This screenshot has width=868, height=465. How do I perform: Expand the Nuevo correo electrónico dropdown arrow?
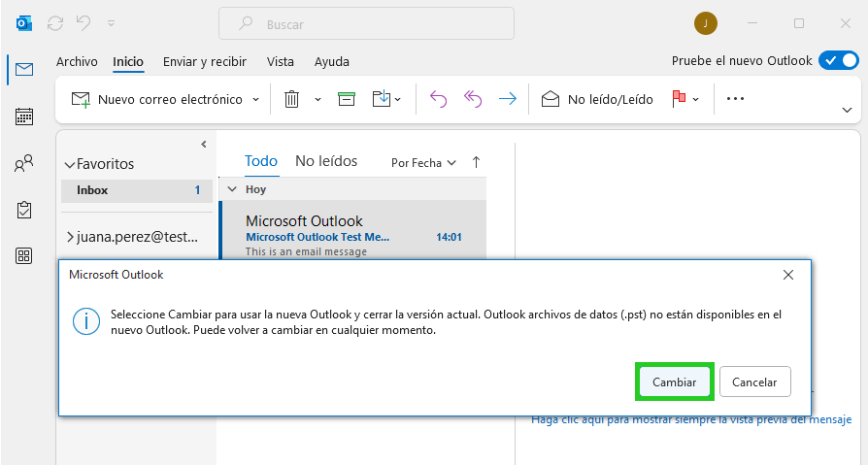(x=255, y=100)
